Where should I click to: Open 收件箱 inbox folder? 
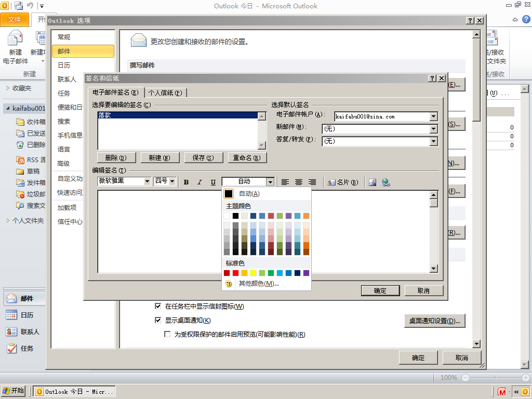pyautogui.click(x=31, y=122)
